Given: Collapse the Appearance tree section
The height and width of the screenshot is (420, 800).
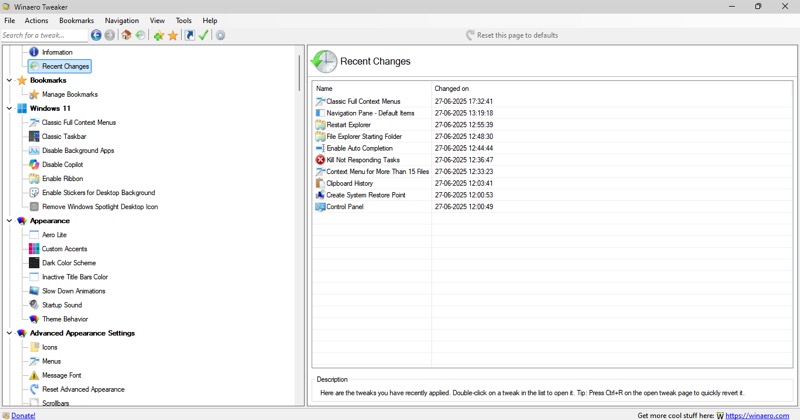Looking at the screenshot, I should coord(9,220).
